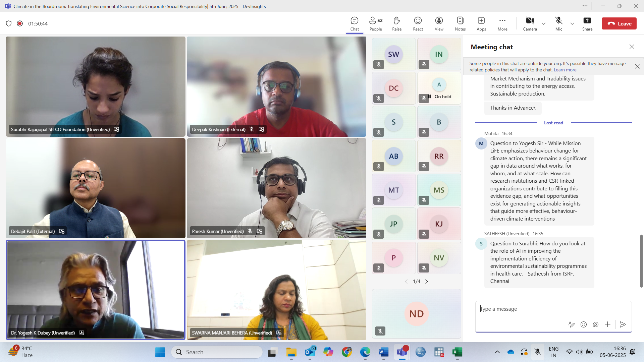Open Excel from the taskbar

pyautogui.click(x=457, y=352)
